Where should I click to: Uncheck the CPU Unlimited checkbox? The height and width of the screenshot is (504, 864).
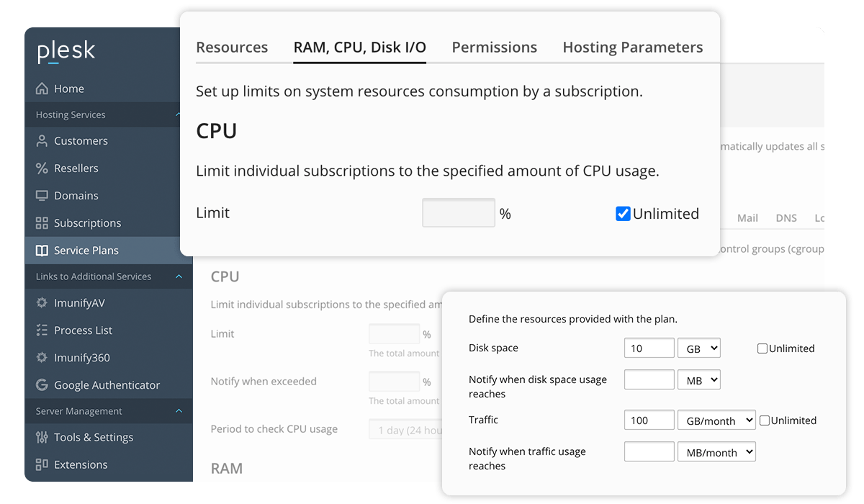coord(623,214)
